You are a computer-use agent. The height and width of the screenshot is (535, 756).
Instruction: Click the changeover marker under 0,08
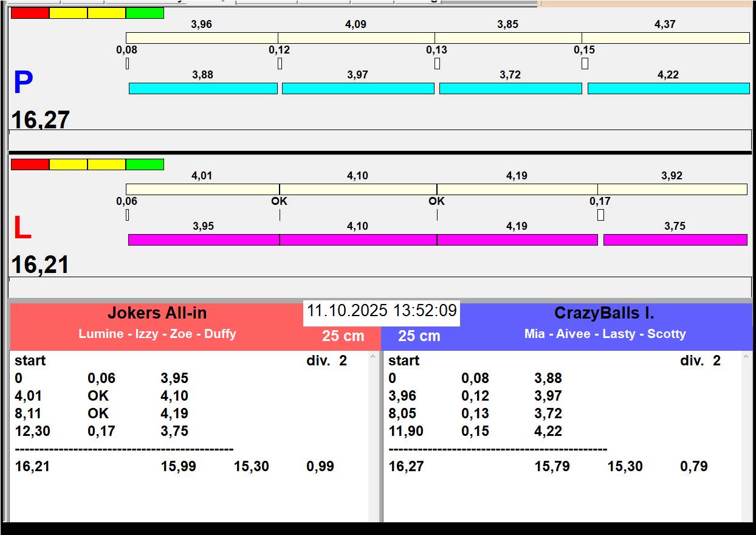[128, 63]
